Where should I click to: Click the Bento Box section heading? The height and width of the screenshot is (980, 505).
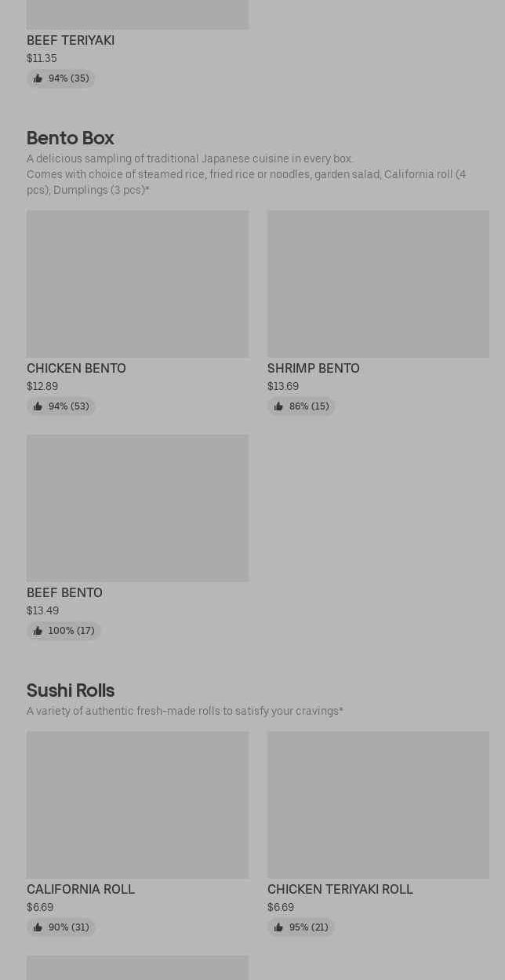pos(71,138)
